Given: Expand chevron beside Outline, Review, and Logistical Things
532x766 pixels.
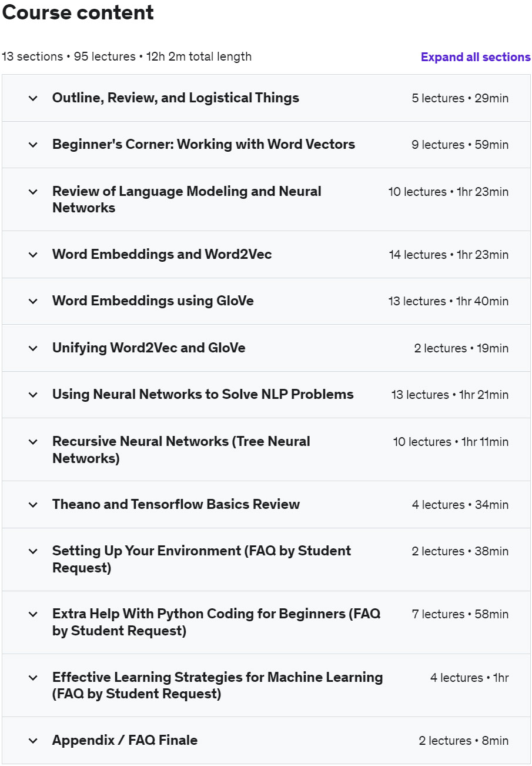Looking at the screenshot, I should coord(33,98).
